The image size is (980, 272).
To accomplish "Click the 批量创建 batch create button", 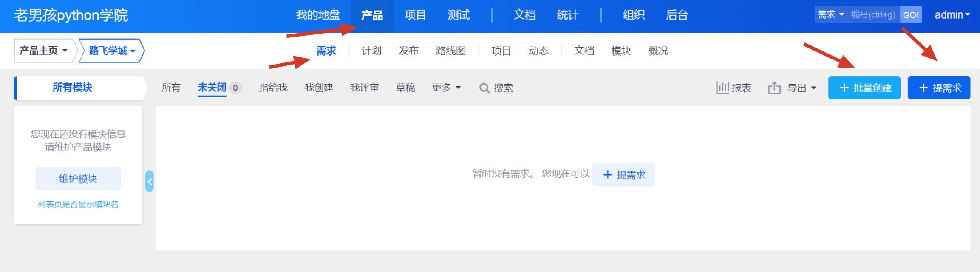I will coord(864,88).
